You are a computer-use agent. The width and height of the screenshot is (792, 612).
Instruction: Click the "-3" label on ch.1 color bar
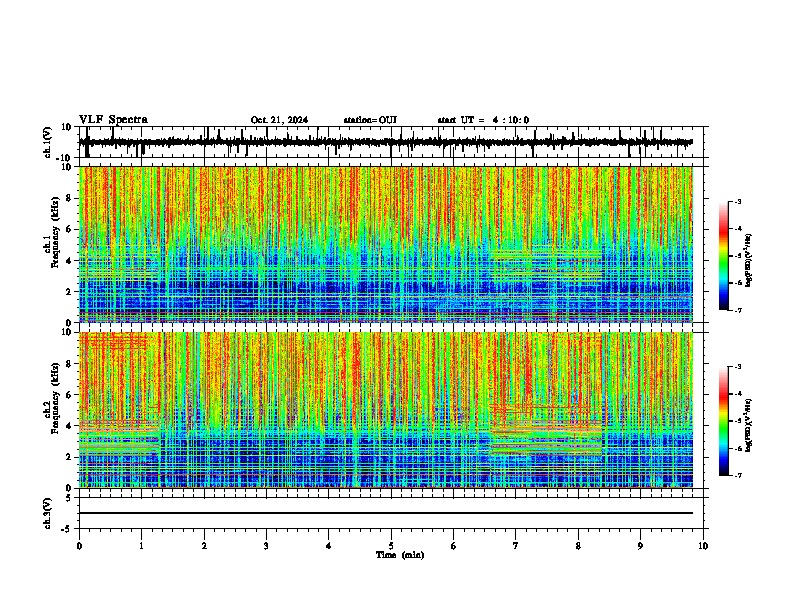point(737,202)
